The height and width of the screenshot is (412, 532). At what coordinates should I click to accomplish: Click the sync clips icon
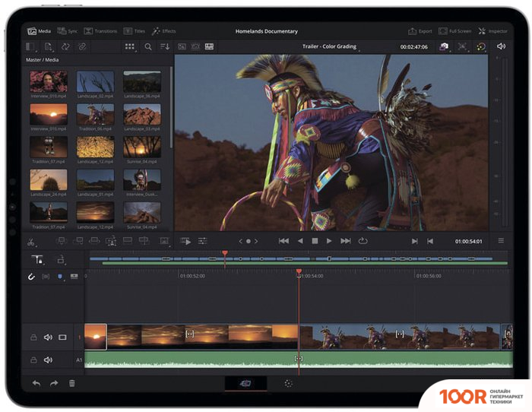(65, 46)
